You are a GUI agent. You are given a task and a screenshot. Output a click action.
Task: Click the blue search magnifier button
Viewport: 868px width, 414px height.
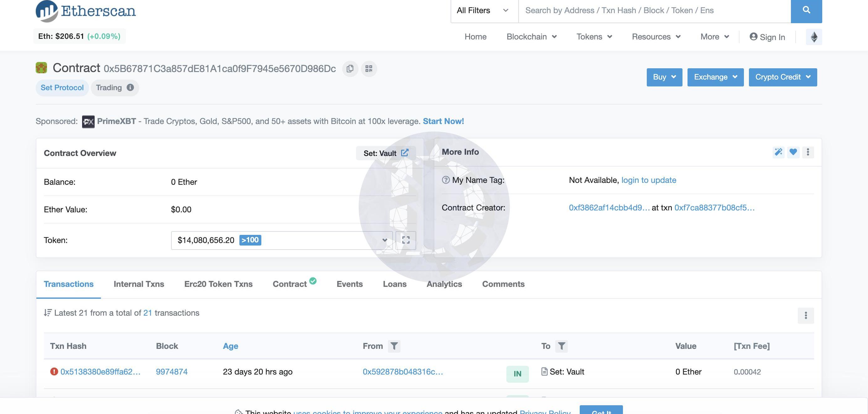tap(806, 10)
